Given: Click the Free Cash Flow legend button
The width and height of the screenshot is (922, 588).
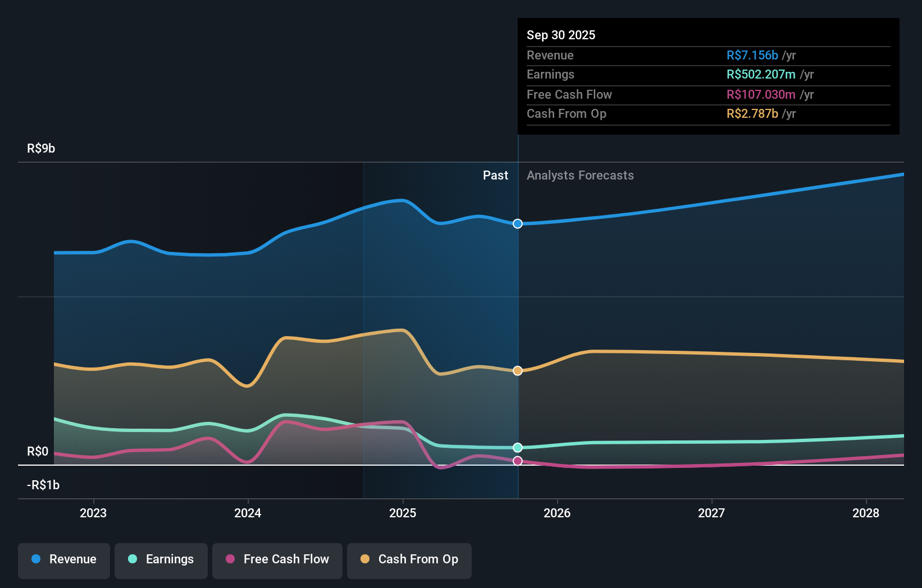Looking at the screenshot, I should [277, 561].
